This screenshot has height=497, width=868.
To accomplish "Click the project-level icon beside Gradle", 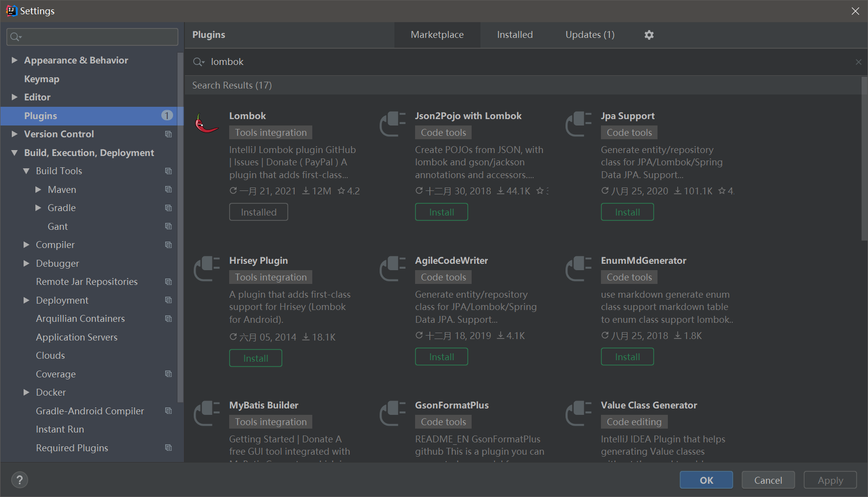I will pyautogui.click(x=168, y=208).
